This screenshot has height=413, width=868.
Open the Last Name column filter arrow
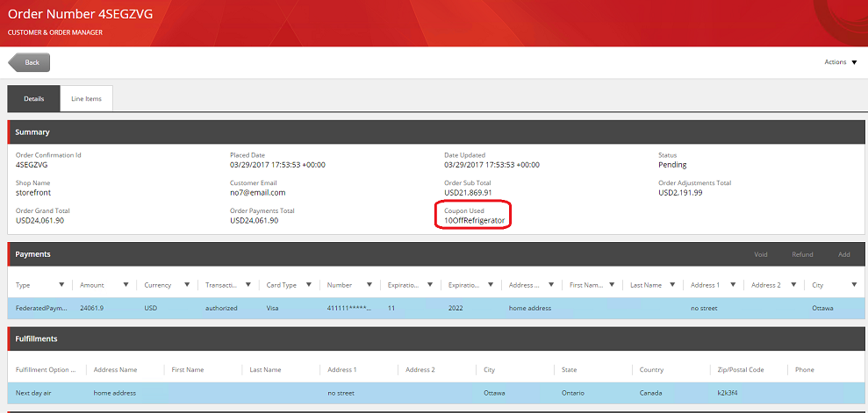point(672,285)
